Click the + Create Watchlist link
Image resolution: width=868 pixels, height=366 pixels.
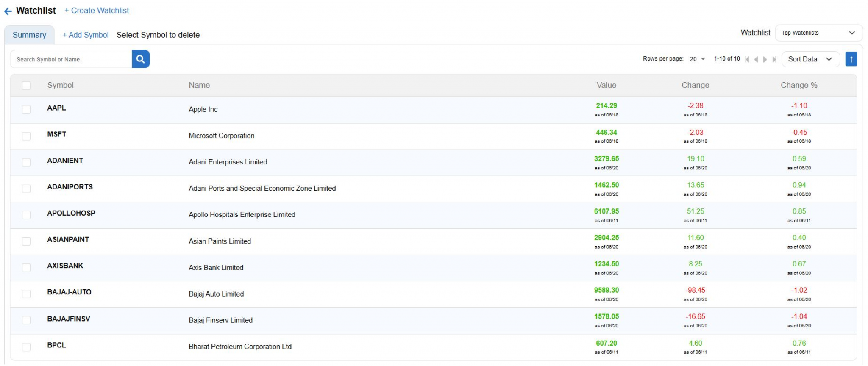tap(97, 11)
